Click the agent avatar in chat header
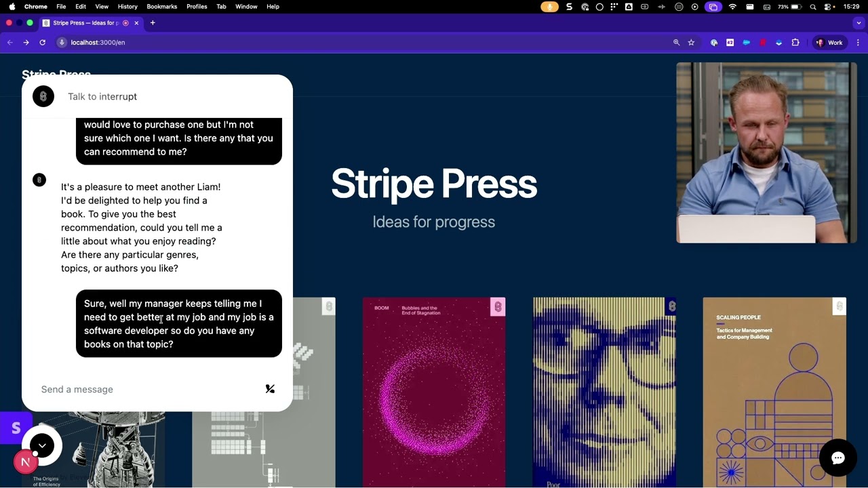This screenshot has width=868, height=488. [x=43, y=96]
